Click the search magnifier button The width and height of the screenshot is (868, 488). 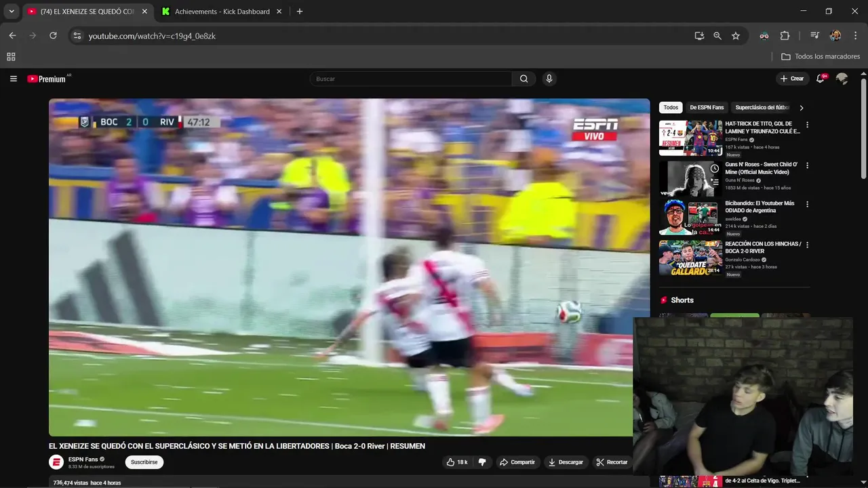coord(524,79)
